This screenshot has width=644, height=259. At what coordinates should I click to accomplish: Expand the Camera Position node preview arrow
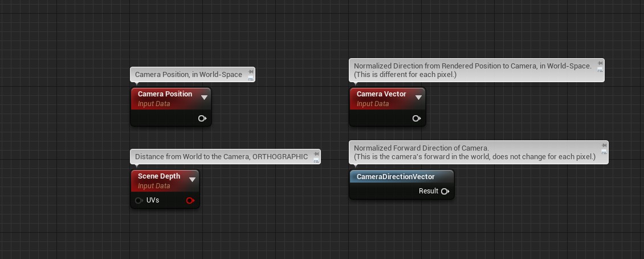(204, 98)
